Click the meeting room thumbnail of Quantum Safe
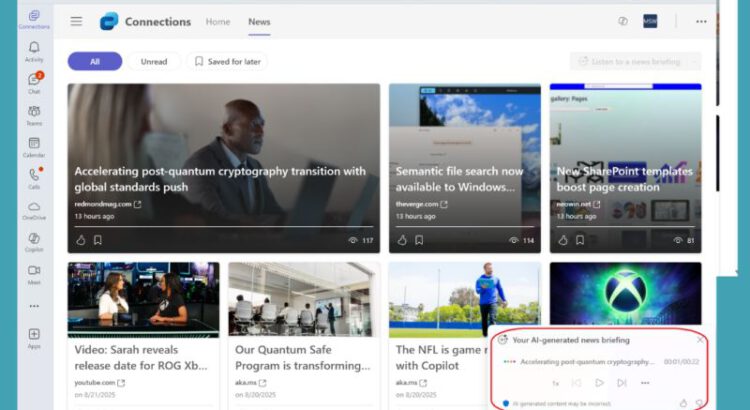Viewport: 750px width, 410px height. coord(304,299)
